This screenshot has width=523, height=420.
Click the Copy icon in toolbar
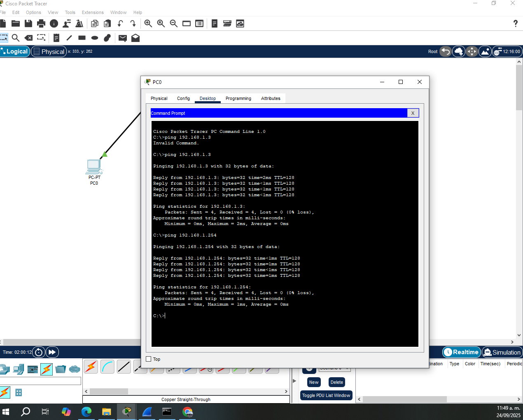click(95, 23)
